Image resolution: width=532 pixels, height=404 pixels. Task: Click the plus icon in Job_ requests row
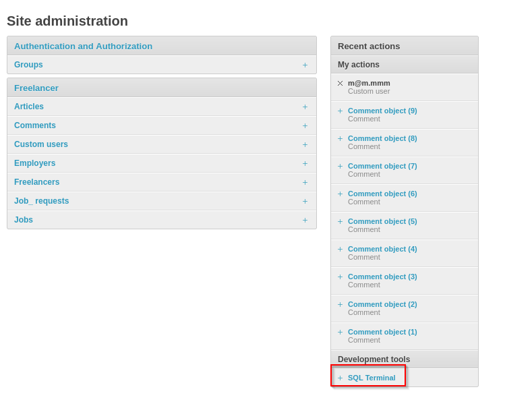[305, 202]
